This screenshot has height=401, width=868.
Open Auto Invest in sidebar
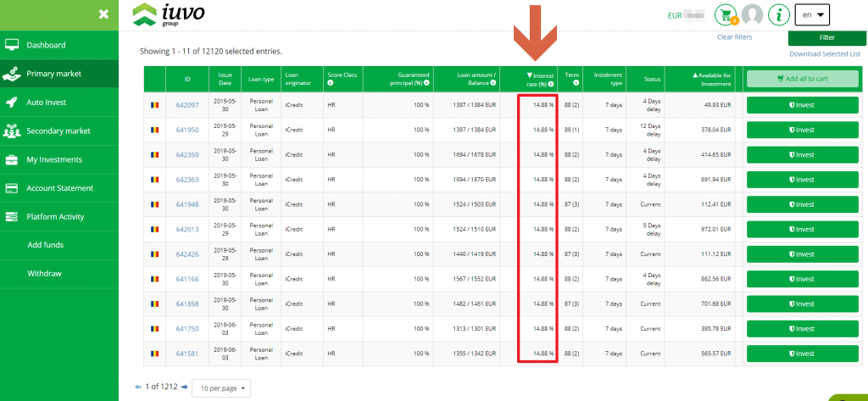pos(47,103)
